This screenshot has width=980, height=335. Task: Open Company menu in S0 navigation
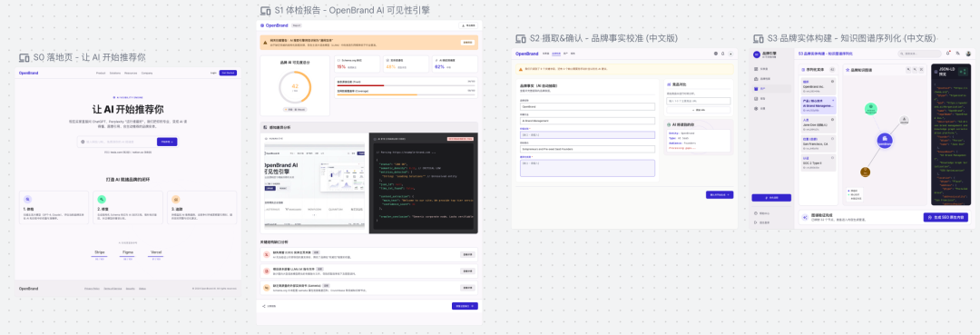[147, 74]
